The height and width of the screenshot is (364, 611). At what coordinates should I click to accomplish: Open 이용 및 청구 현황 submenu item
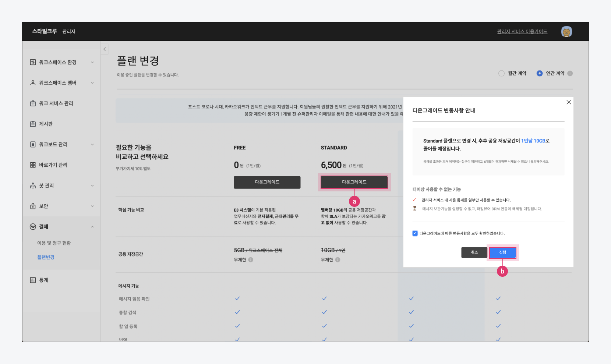54,243
